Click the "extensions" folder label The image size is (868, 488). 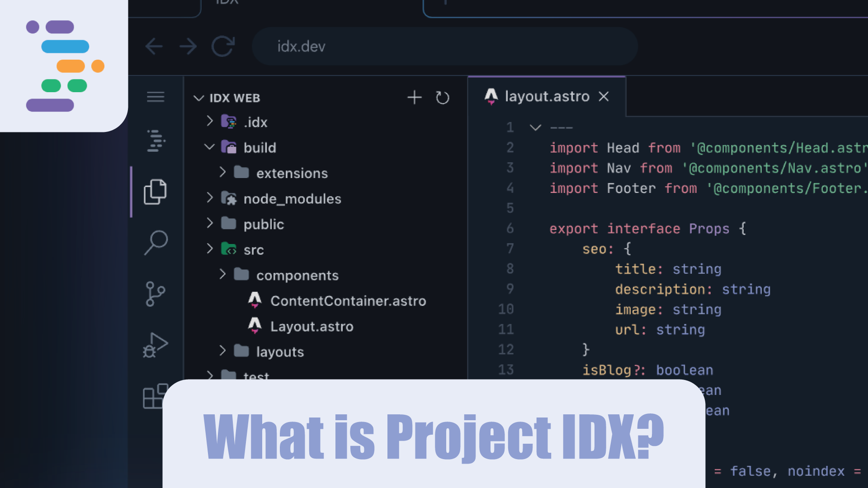point(292,174)
